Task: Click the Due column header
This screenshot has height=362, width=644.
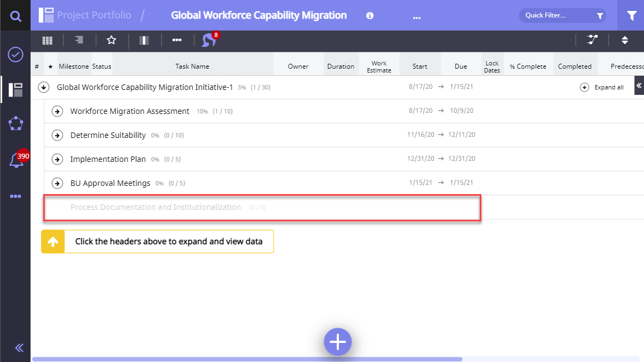Action: coord(461,67)
